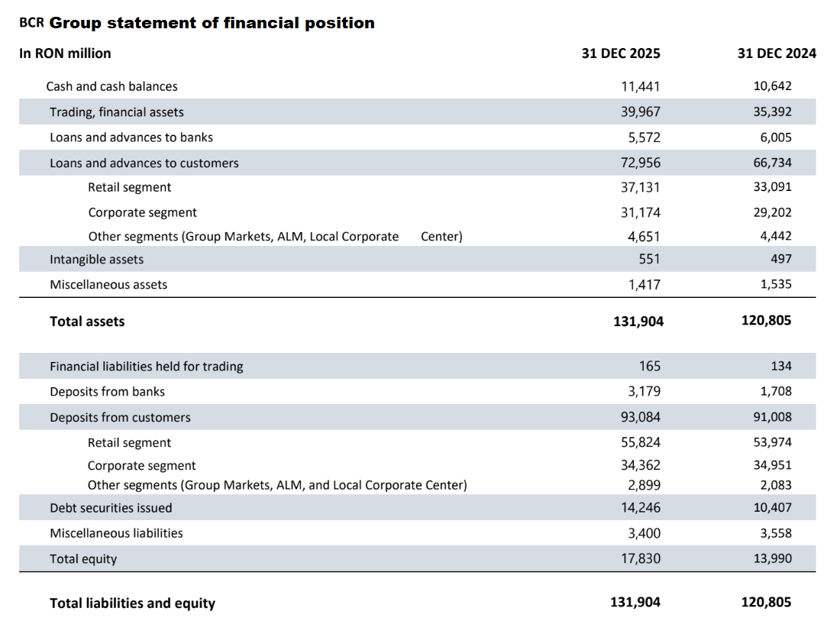Click the 'Miscellaneous assets' 2024 value 1,535

point(776,284)
